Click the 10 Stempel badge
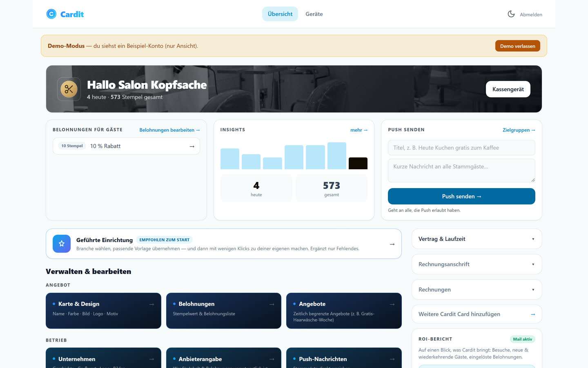The width and height of the screenshot is (588, 368). (72, 146)
